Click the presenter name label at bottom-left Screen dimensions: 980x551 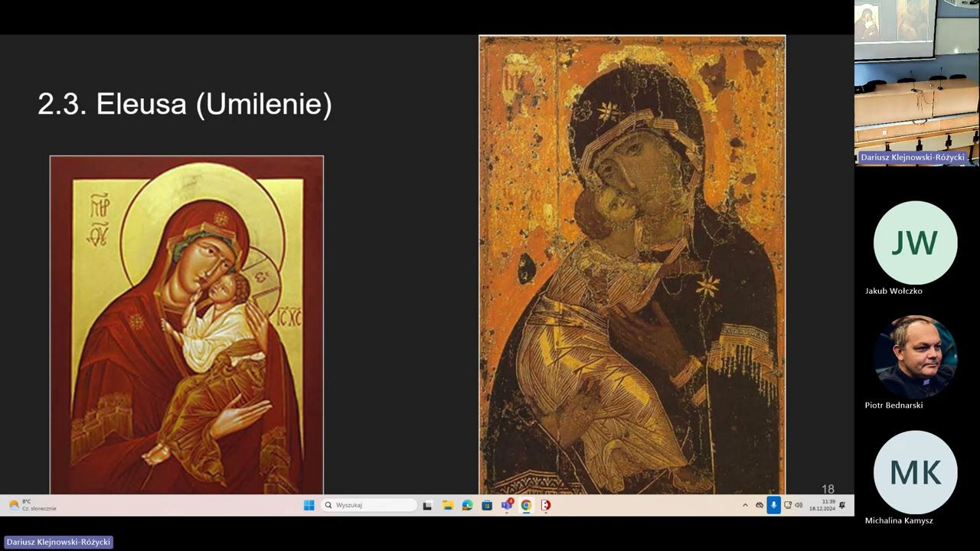coord(58,542)
